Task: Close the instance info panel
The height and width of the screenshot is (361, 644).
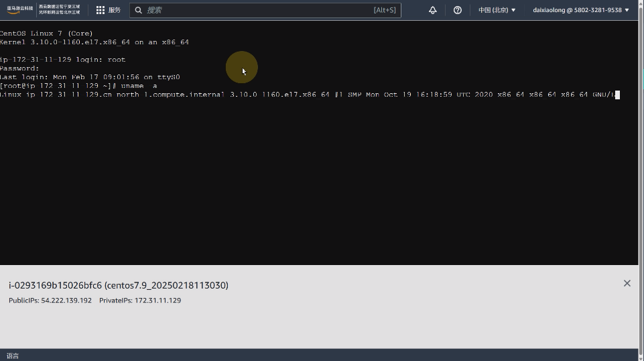Action: click(627, 283)
